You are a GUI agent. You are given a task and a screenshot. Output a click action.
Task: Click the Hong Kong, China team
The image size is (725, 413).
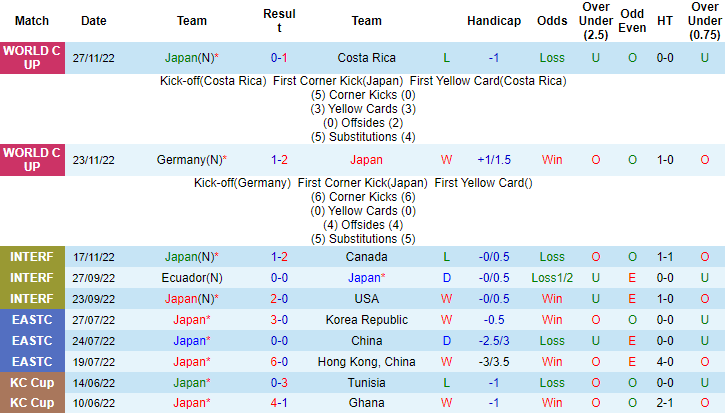366,361
